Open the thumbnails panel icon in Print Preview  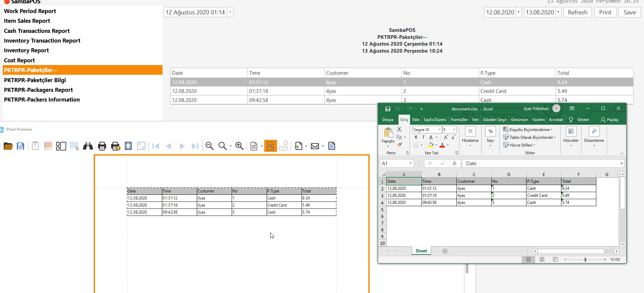point(61,146)
